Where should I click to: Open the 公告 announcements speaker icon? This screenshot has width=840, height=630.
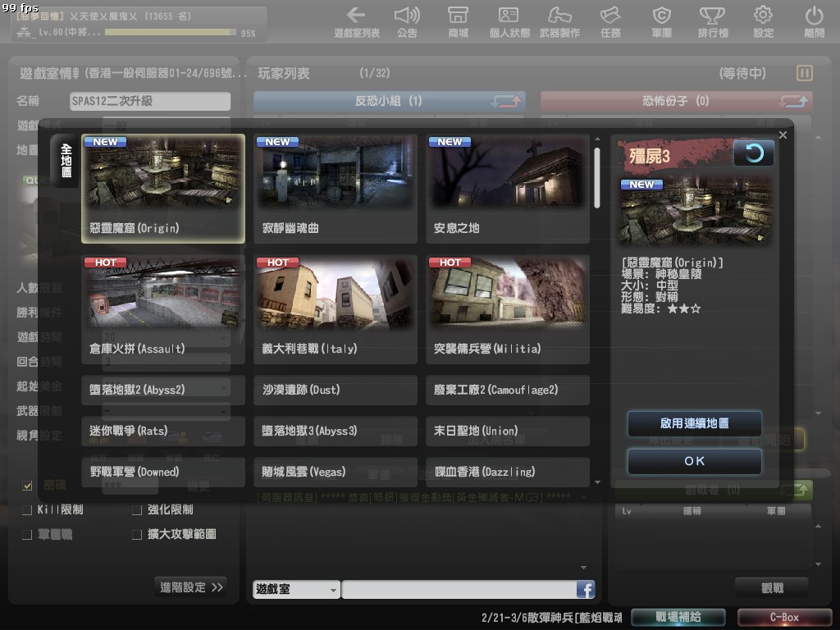coord(407,22)
